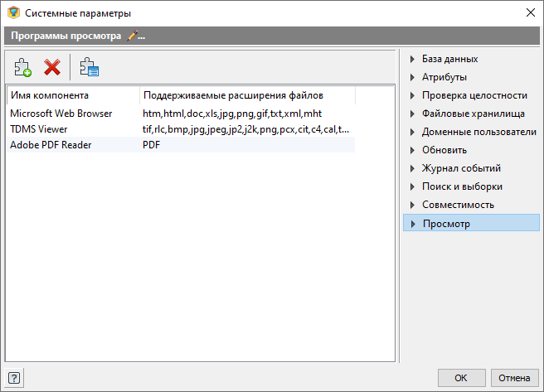The height and width of the screenshot is (392, 544).
Task: Expand Доменные пользователи section arrow
Action: pos(412,132)
